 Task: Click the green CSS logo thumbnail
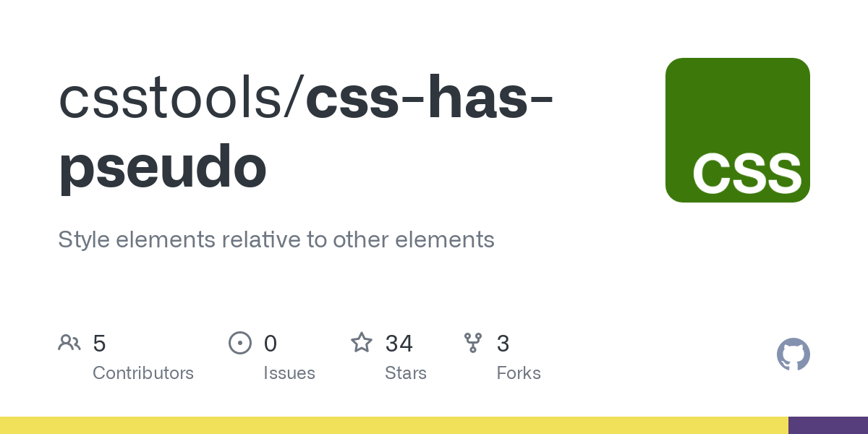[737, 130]
